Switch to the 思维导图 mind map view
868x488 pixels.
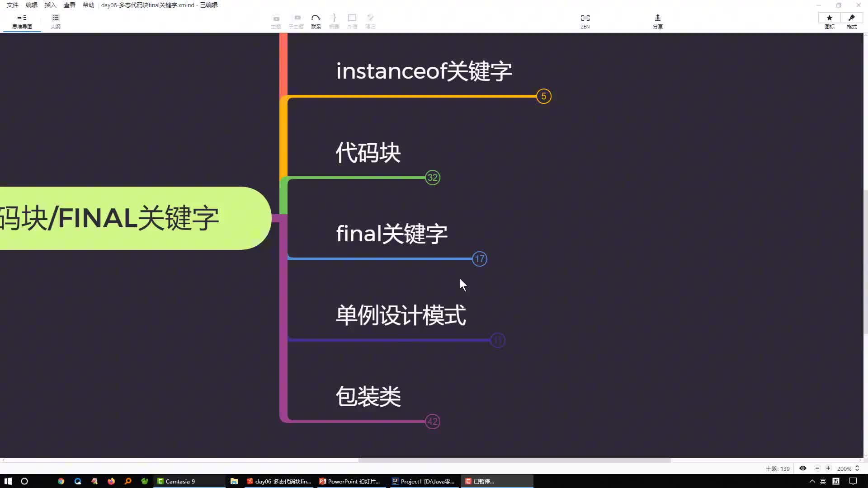tap(22, 21)
